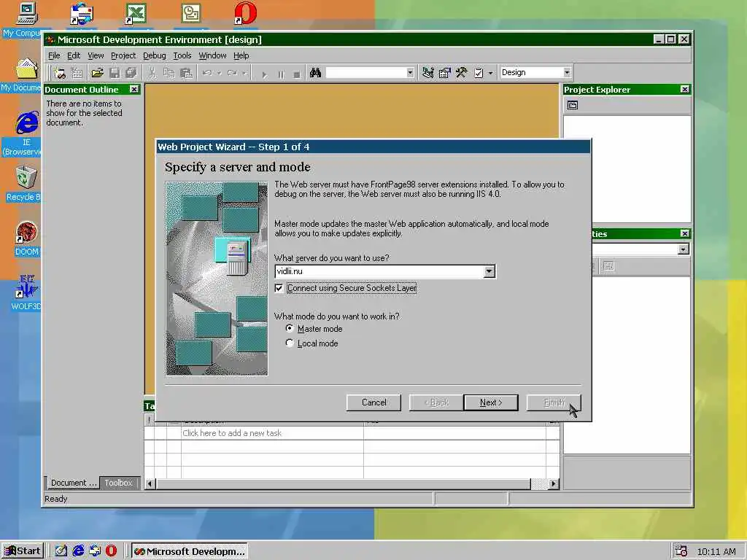
Task: Click the Project Explorer toolbar icon
Action: point(427,73)
